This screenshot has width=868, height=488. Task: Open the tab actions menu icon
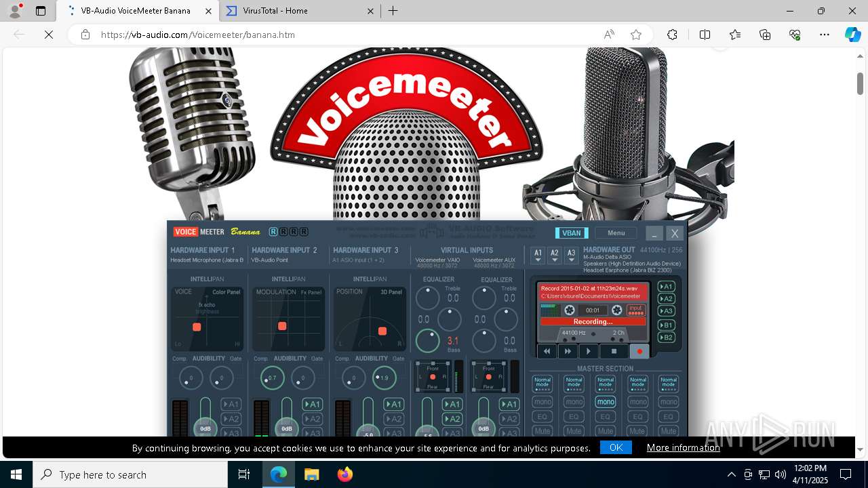(41, 11)
